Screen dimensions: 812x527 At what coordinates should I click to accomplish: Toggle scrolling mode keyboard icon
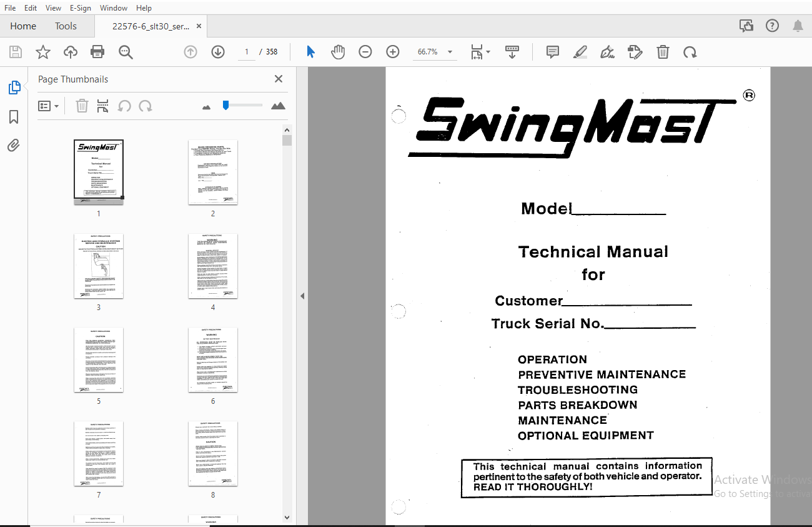click(512, 52)
